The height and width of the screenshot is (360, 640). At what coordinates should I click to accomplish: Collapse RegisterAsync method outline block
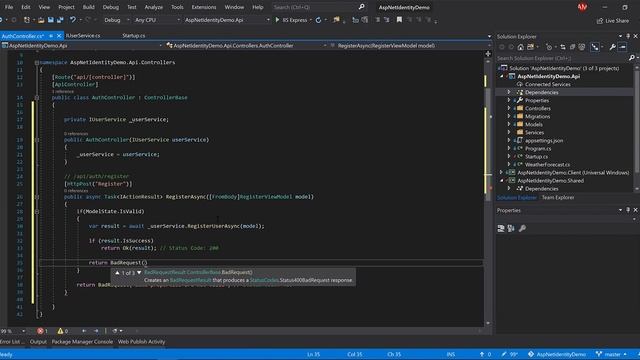click(x=37, y=197)
